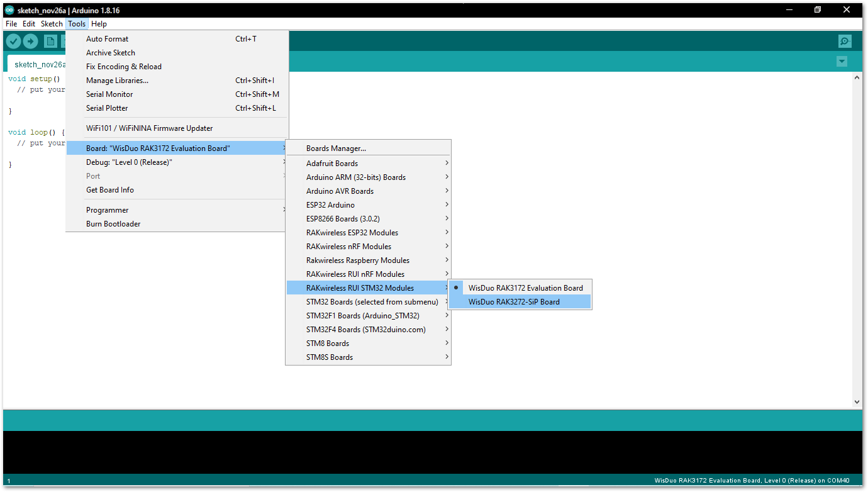Expand Adafruit Boards submenu

[x=369, y=164]
